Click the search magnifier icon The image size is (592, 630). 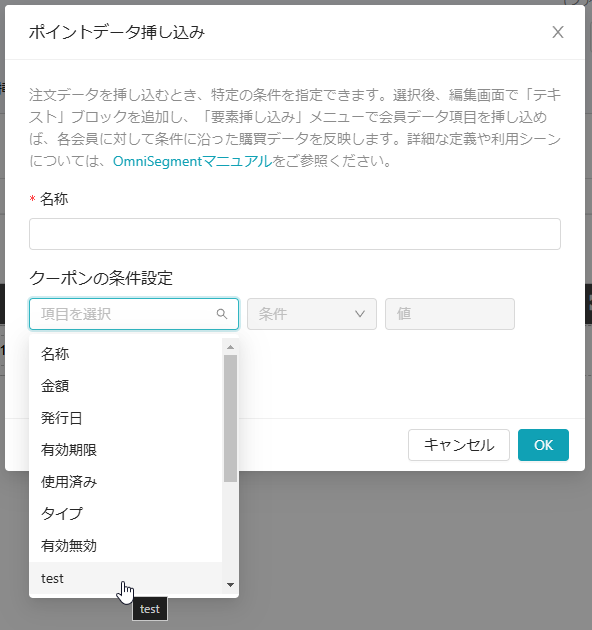[x=222, y=314]
